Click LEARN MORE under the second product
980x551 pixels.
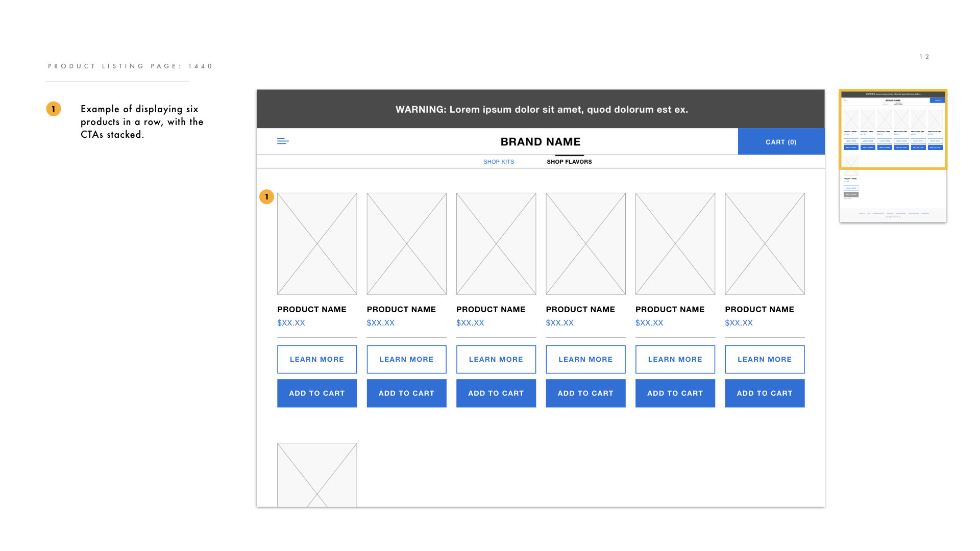tap(406, 359)
